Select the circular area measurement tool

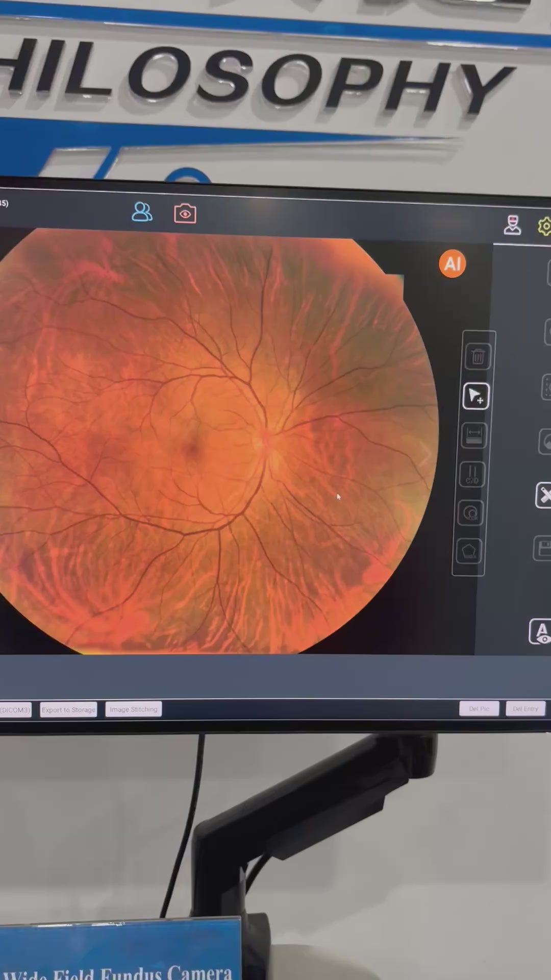470,513
